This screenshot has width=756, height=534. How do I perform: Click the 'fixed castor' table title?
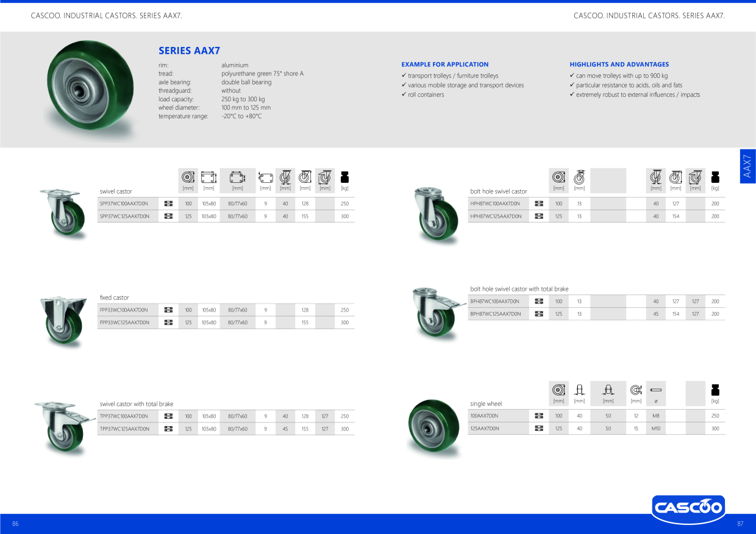point(115,297)
